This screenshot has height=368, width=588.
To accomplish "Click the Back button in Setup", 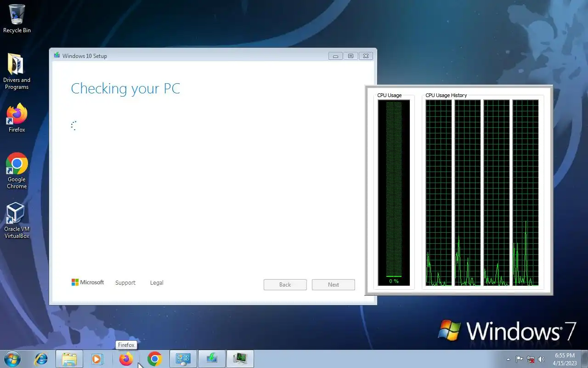I will (x=285, y=285).
